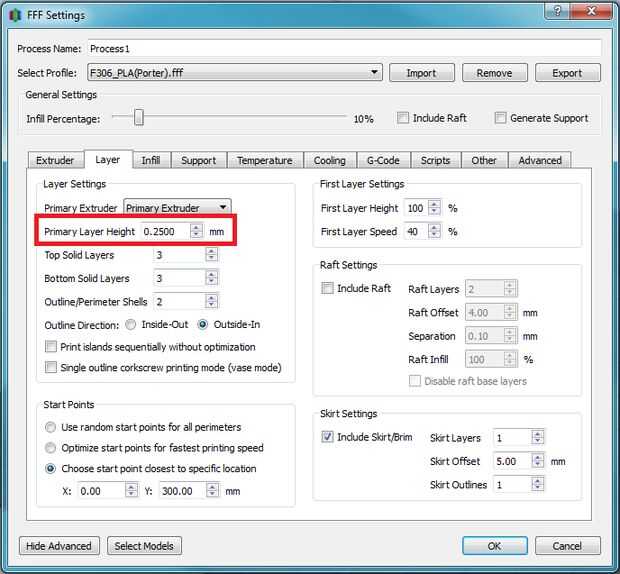The height and width of the screenshot is (574, 620).
Task: Click the Y start location field
Action: 183,491
